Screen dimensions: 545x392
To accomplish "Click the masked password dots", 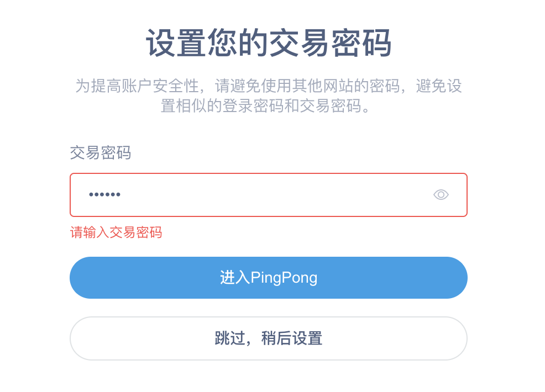I will (104, 195).
